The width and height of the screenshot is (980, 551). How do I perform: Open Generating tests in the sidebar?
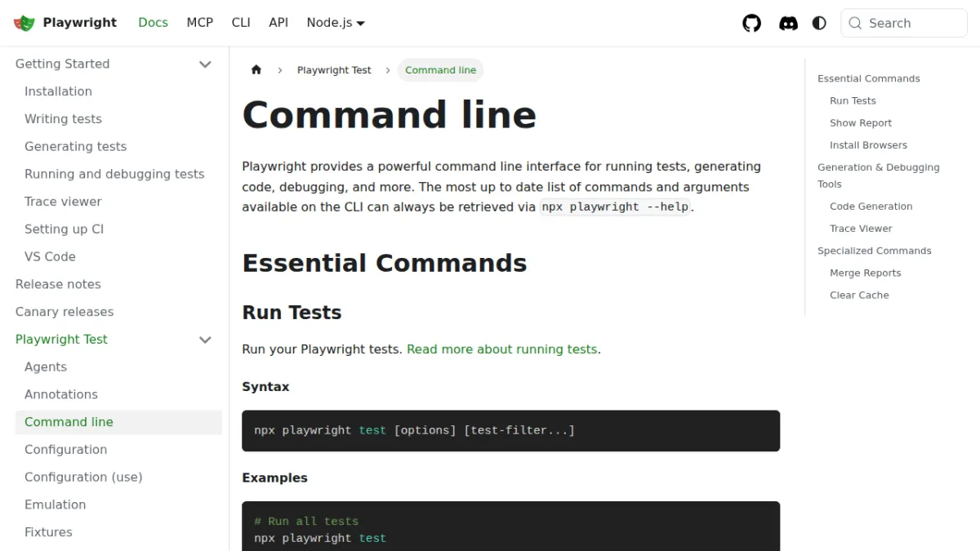pyautogui.click(x=75, y=147)
